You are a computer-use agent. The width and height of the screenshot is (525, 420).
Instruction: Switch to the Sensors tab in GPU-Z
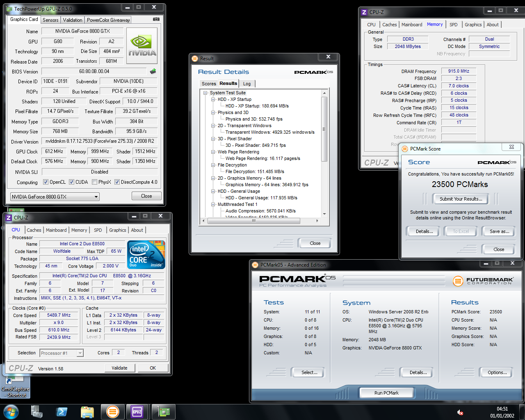50,20
